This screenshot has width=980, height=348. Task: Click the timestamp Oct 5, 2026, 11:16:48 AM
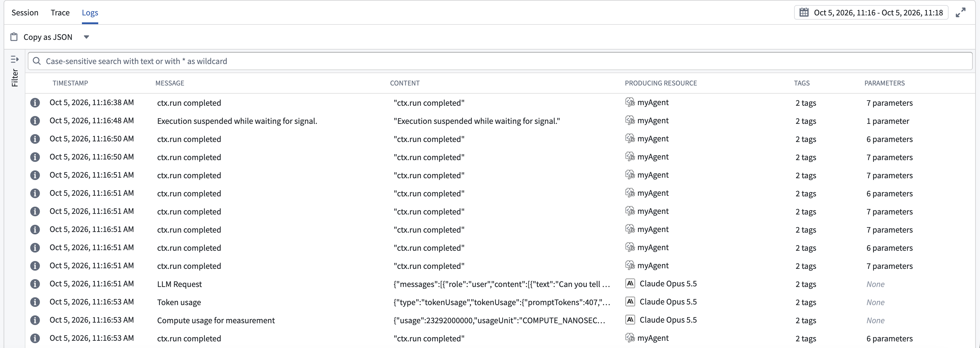click(x=92, y=121)
